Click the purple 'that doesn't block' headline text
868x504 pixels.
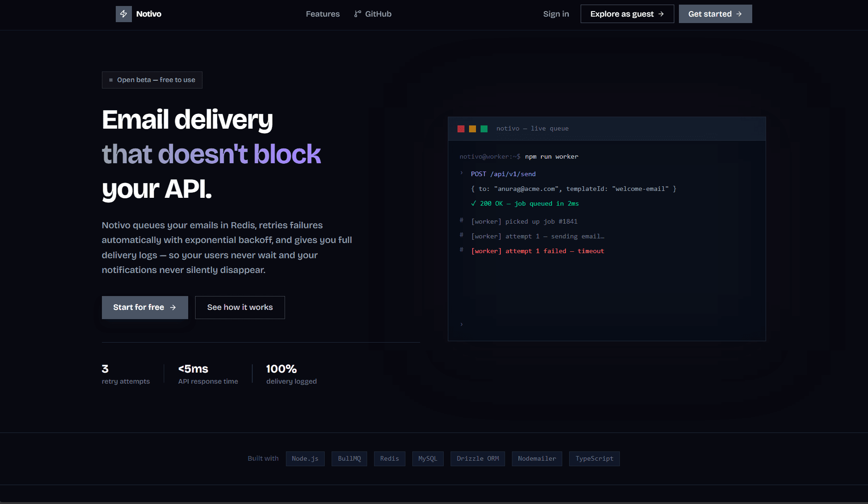(211, 154)
